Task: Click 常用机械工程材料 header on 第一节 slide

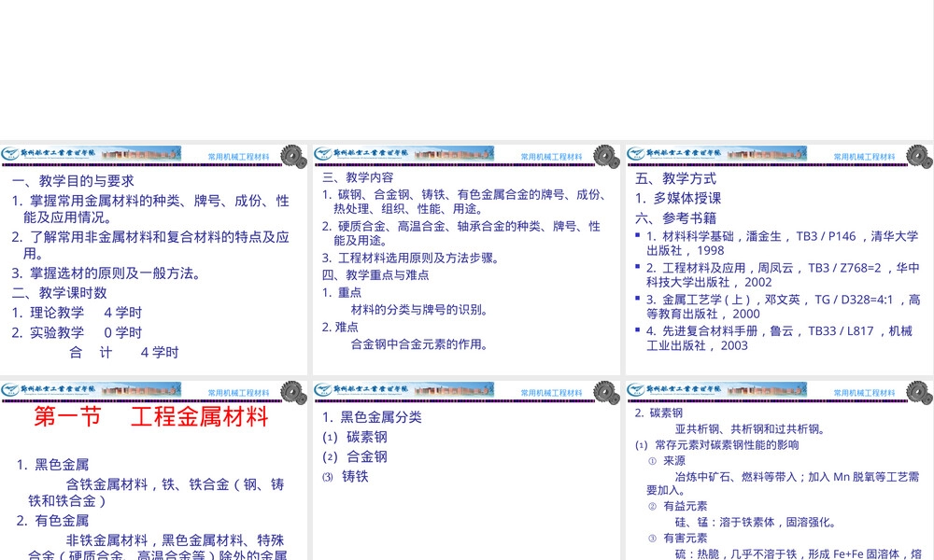Action: (x=238, y=393)
